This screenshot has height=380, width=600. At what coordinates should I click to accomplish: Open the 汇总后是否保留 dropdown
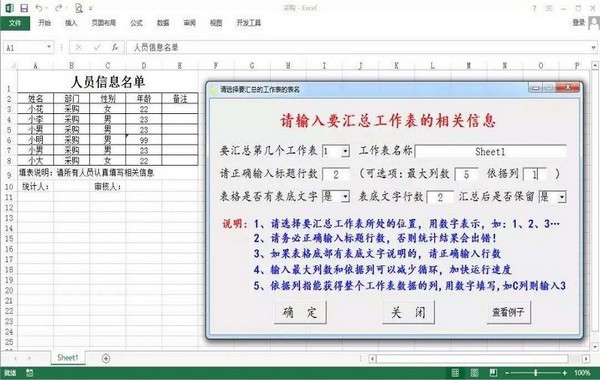click(562, 197)
